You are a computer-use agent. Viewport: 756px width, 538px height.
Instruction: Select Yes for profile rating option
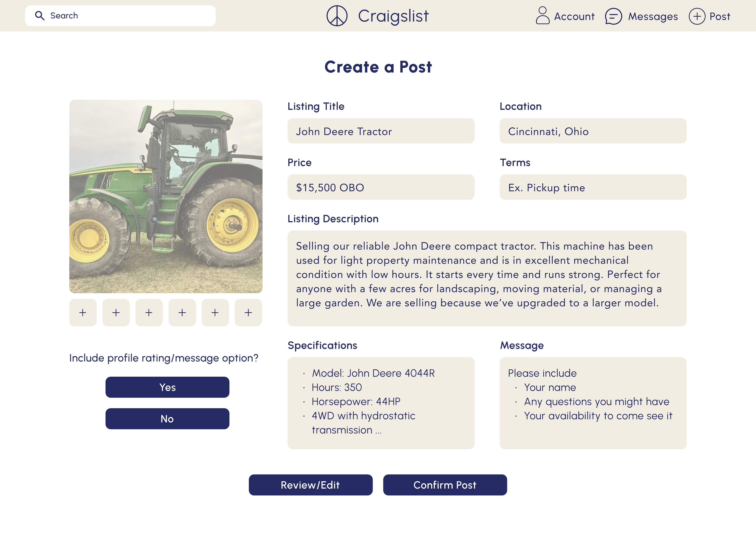pyautogui.click(x=167, y=387)
